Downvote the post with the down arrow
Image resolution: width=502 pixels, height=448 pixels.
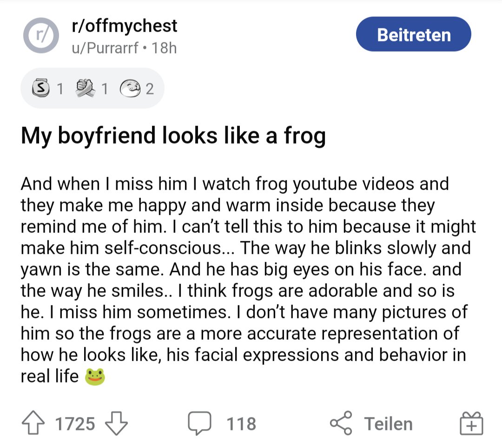[116, 423]
